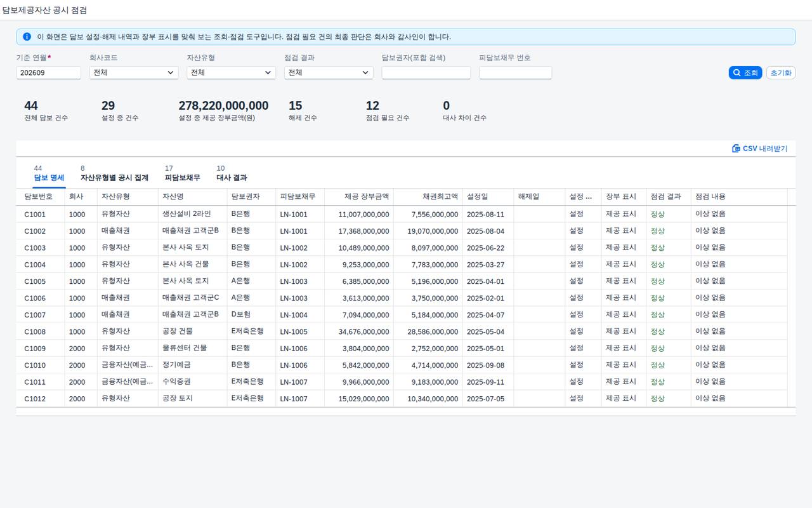Click the 정기예금 asset name cell
The image size is (812, 508).
pyautogui.click(x=193, y=365)
